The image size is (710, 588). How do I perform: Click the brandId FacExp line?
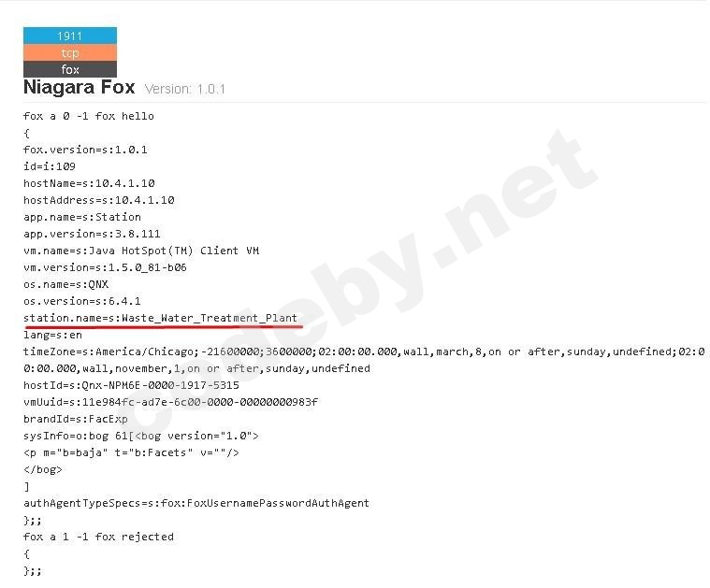pyautogui.click(x=76, y=419)
